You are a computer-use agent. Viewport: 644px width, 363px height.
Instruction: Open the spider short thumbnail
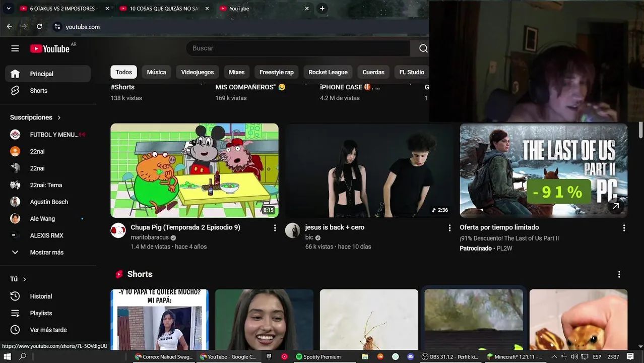(x=369, y=320)
